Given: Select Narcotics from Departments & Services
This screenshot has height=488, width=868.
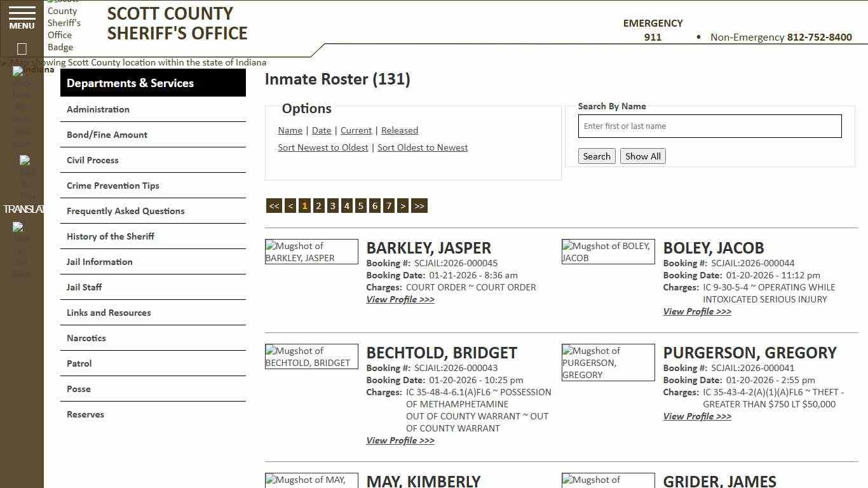Looking at the screenshot, I should pos(86,337).
